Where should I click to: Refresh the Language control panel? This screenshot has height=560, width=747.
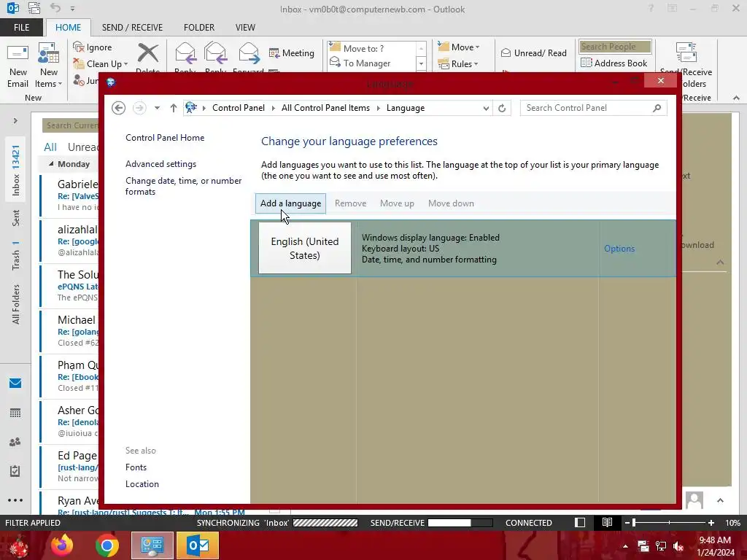pyautogui.click(x=502, y=108)
